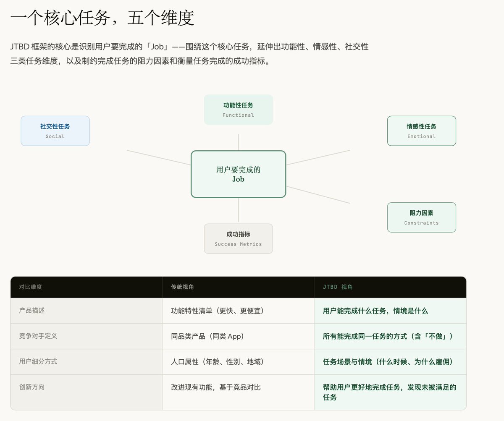Click the 任务场景与情境 cell text
The image size is (504, 421).
click(388, 361)
